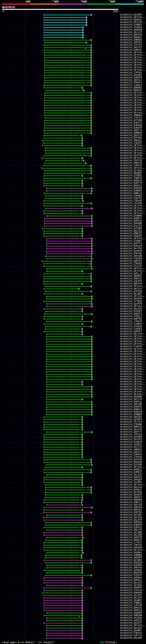
Task: Open hit UniRef100_C1N4K3
Action: tap(131, 85)
